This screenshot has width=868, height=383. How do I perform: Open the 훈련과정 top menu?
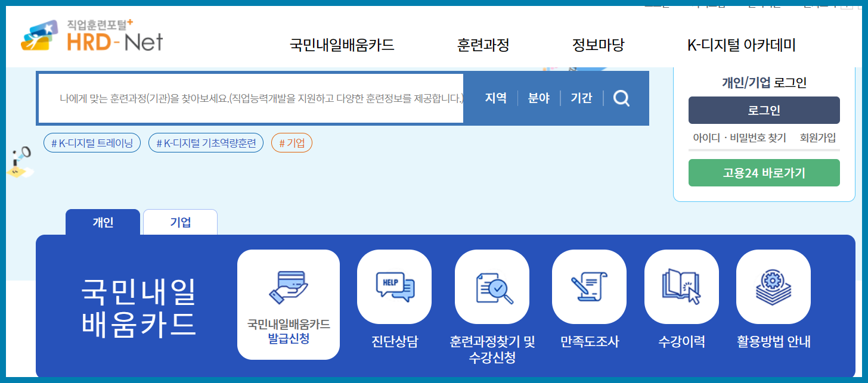(483, 45)
